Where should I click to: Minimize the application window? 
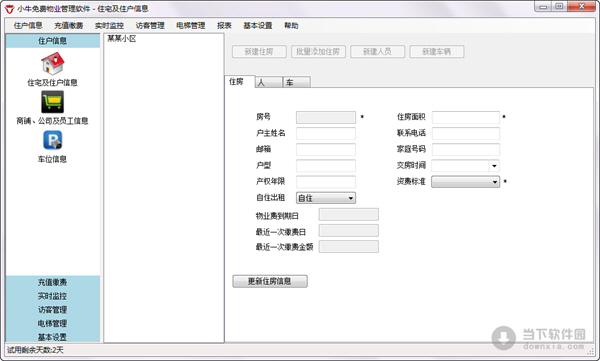point(543,7)
